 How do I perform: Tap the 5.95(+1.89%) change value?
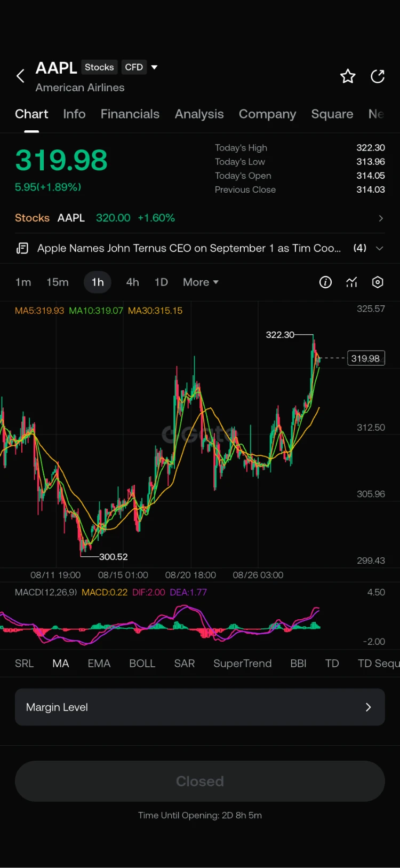pyautogui.click(x=48, y=187)
